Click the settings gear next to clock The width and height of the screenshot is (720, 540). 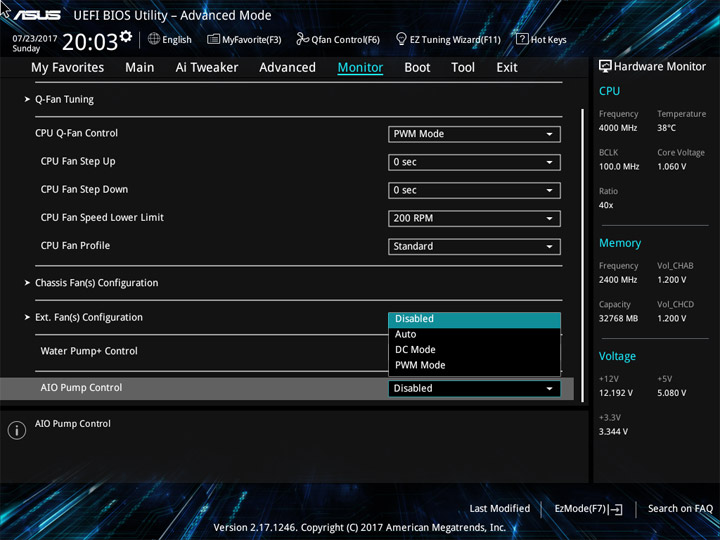[126, 36]
